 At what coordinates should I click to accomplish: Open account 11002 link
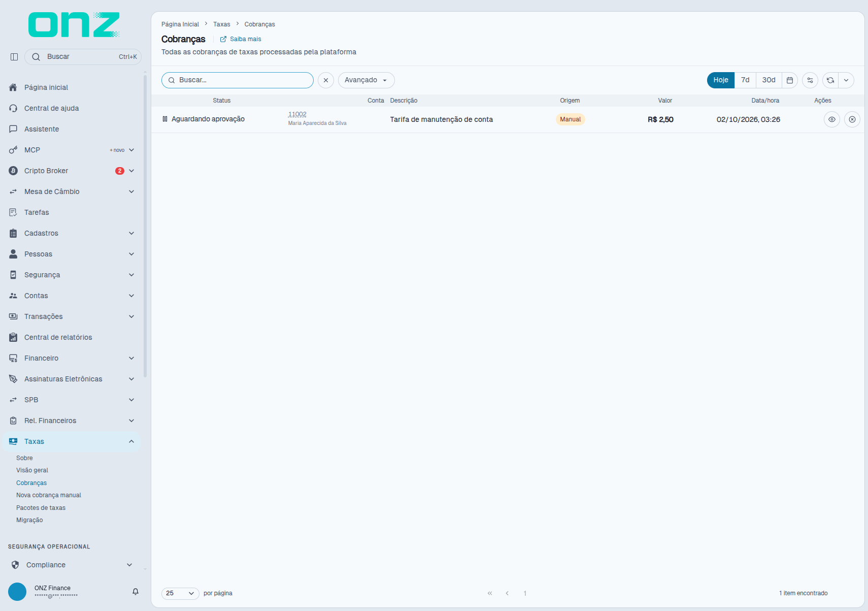tap(297, 114)
